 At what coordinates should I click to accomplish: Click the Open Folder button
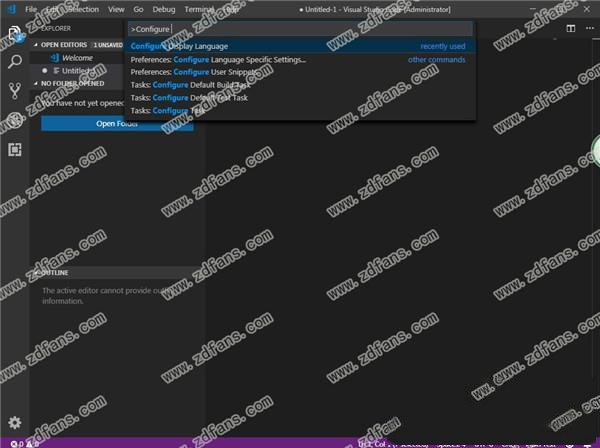point(117,123)
